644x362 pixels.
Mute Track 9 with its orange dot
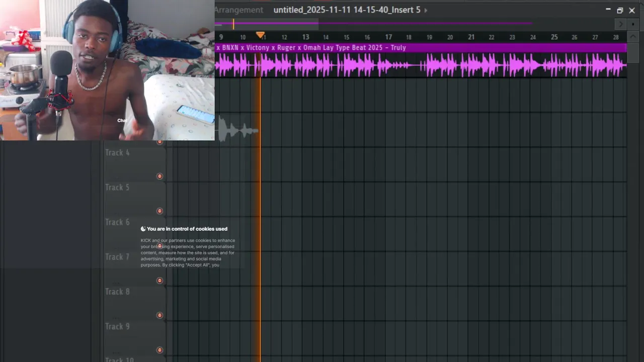point(159,350)
